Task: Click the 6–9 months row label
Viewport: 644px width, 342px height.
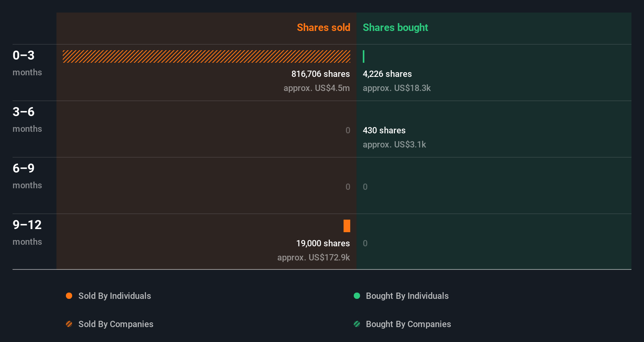Action: 27,176
